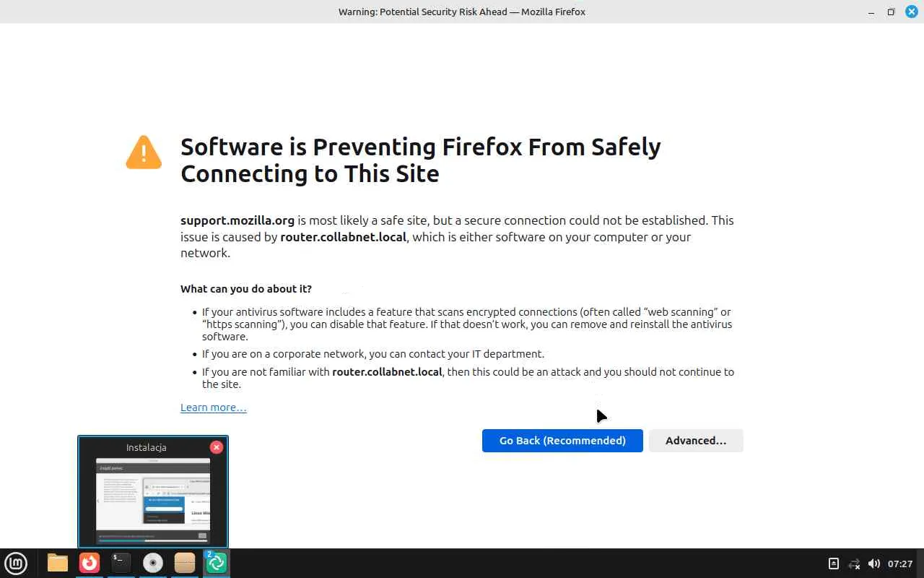Switch to Firefox via its taskbar icon
Screen dimensions: 924x578
(90, 563)
